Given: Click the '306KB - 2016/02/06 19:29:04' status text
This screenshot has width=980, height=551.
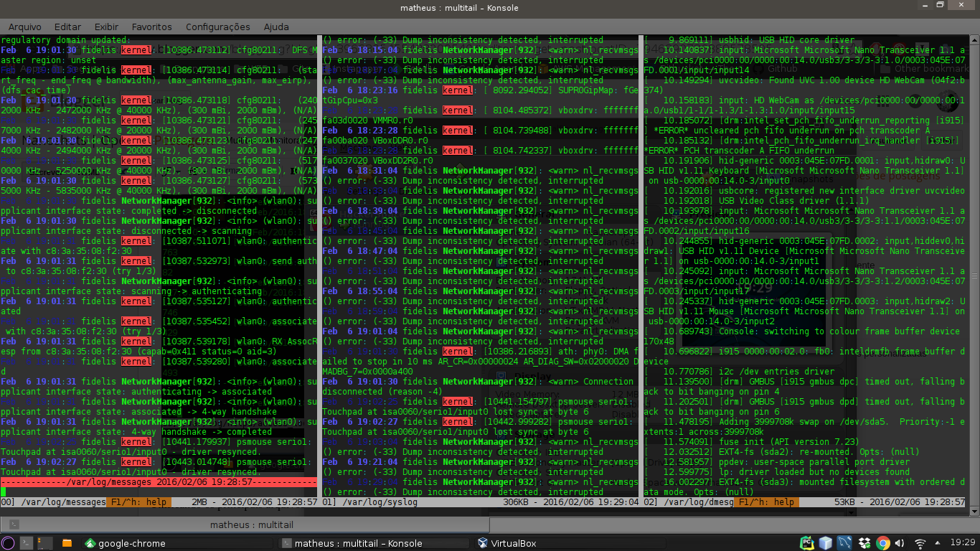Looking at the screenshot, I should [570, 502].
